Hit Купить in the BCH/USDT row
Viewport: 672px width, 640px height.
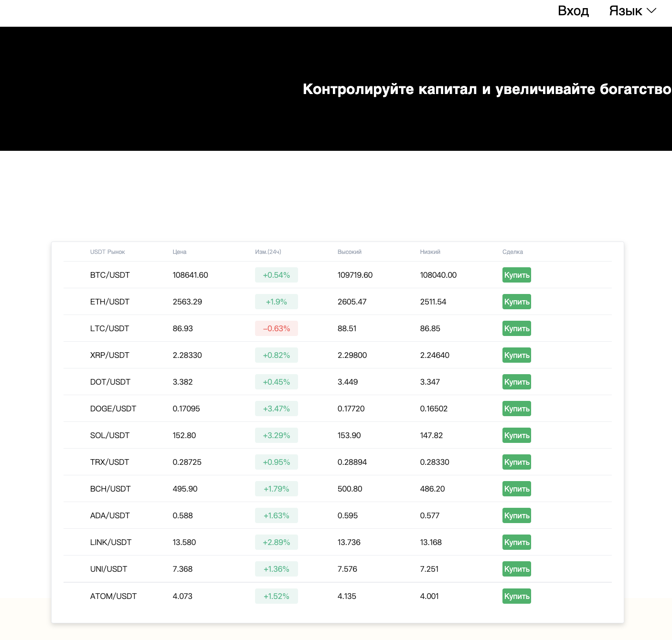click(x=517, y=489)
